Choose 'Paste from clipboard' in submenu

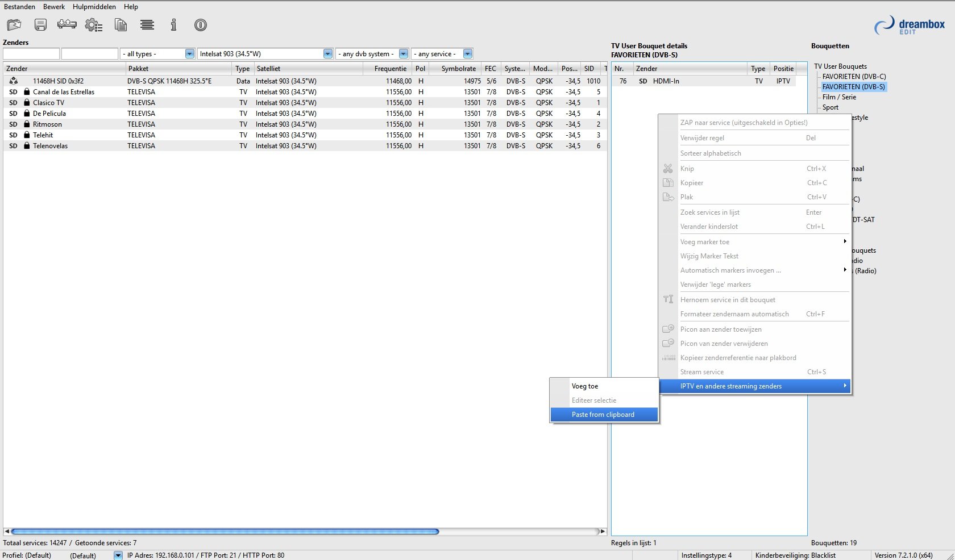[603, 415]
